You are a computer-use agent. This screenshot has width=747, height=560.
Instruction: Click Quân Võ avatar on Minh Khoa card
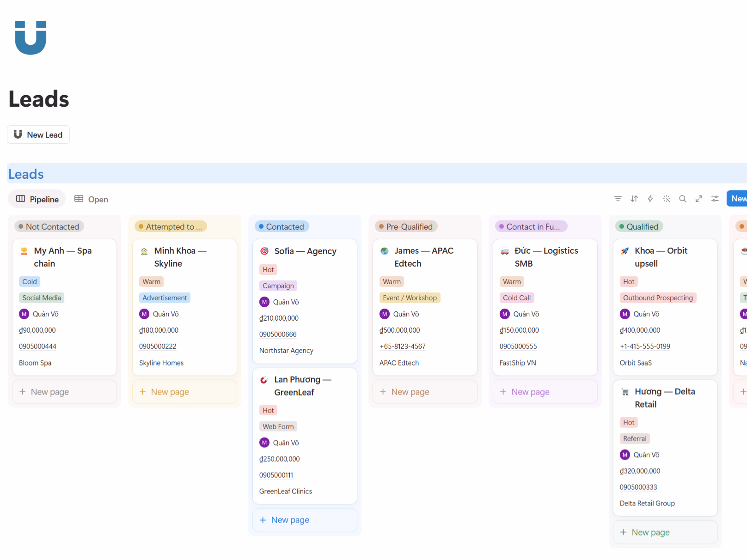pyautogui.click(x=144, y=314)
